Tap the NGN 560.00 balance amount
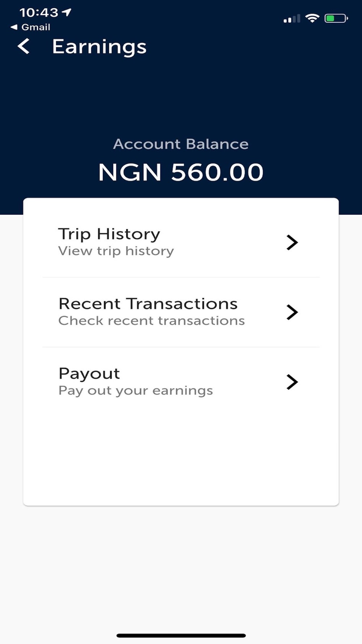362x644 pixels. point(181,172)
